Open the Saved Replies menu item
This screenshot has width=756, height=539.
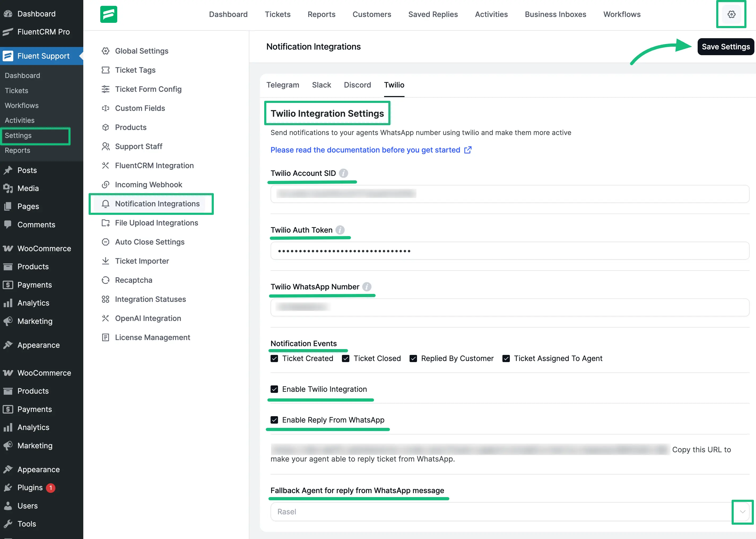(433, 14)
